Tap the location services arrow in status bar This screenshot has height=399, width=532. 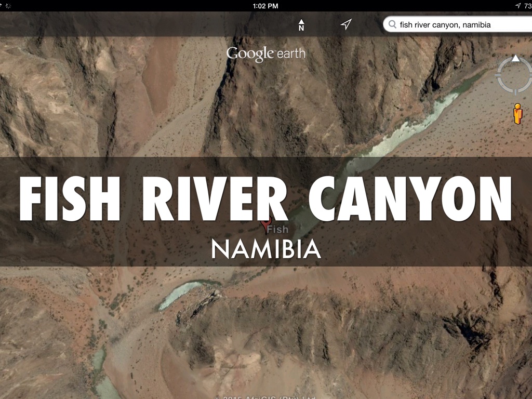(518, 6)
